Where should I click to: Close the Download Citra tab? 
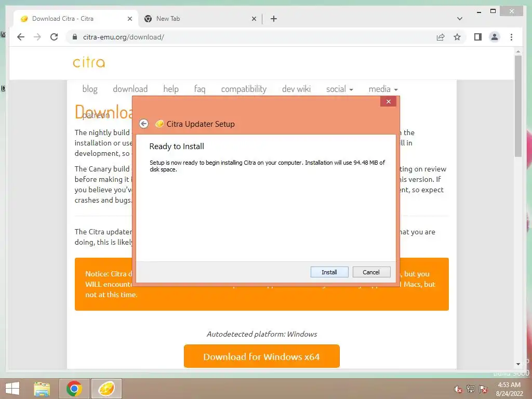tap(129, 19)
